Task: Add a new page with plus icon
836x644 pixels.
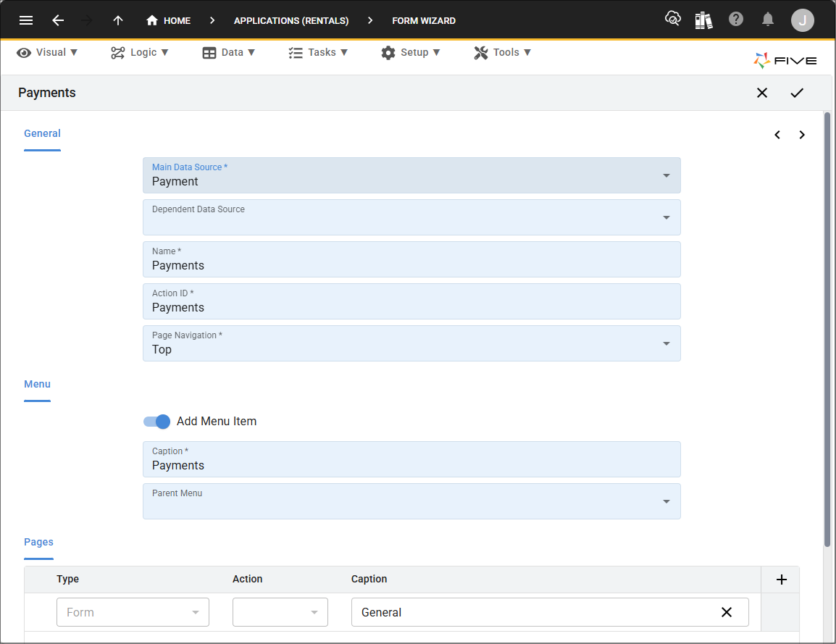Action: (x=781, y=580)
